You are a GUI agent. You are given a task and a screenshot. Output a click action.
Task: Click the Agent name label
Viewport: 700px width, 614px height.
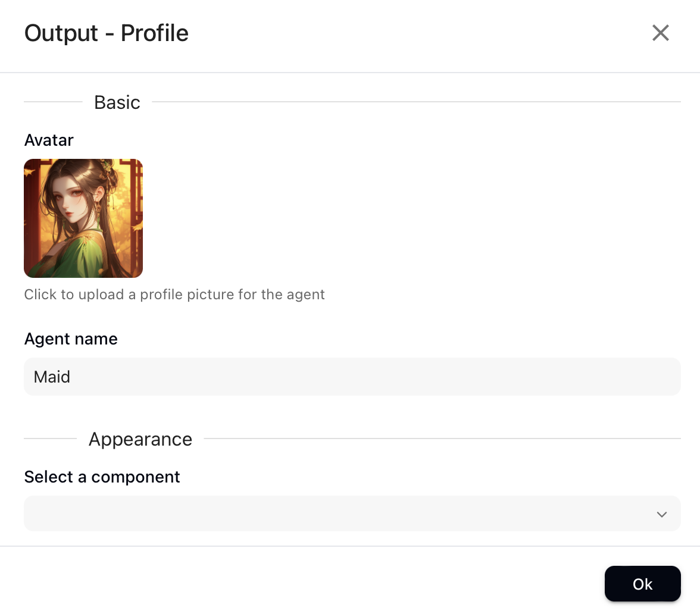(x=71, y=339)
